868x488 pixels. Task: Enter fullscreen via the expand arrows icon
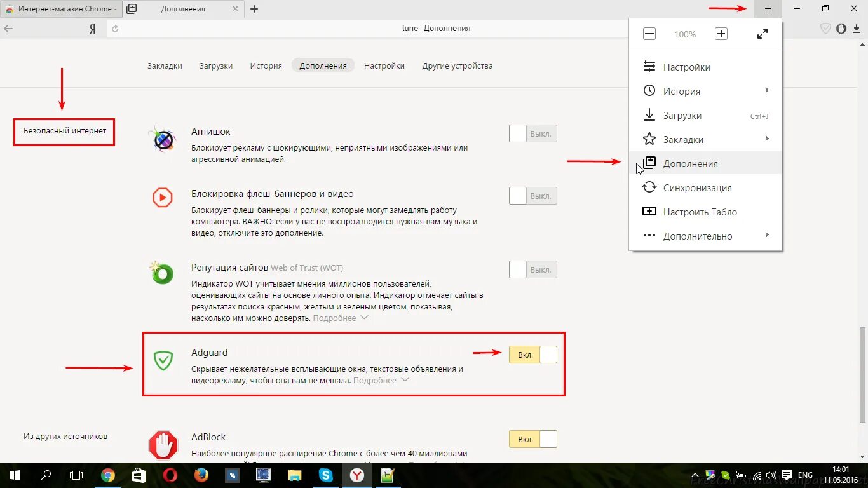(x=763, y=34)
